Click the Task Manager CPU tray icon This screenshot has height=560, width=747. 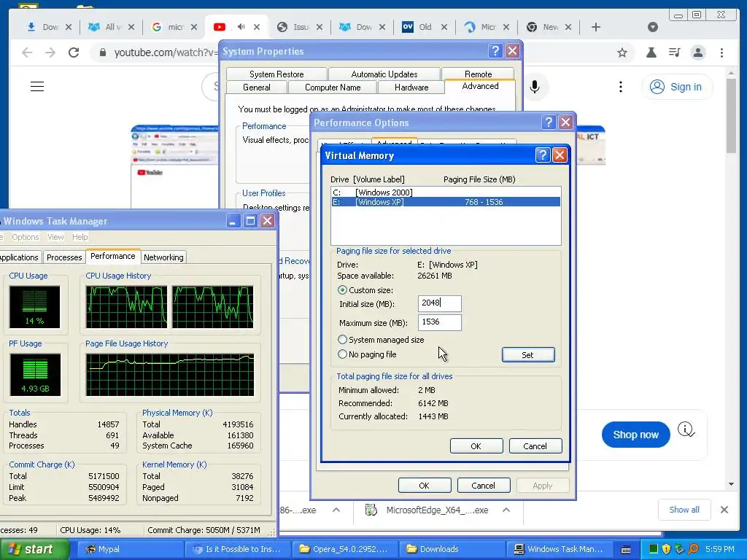pos(654,549)
